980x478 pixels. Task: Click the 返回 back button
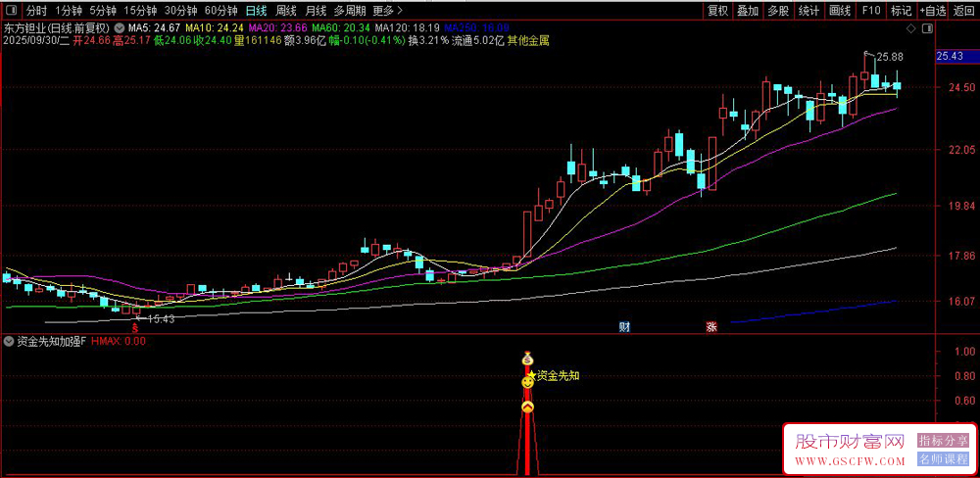point(963,10)
